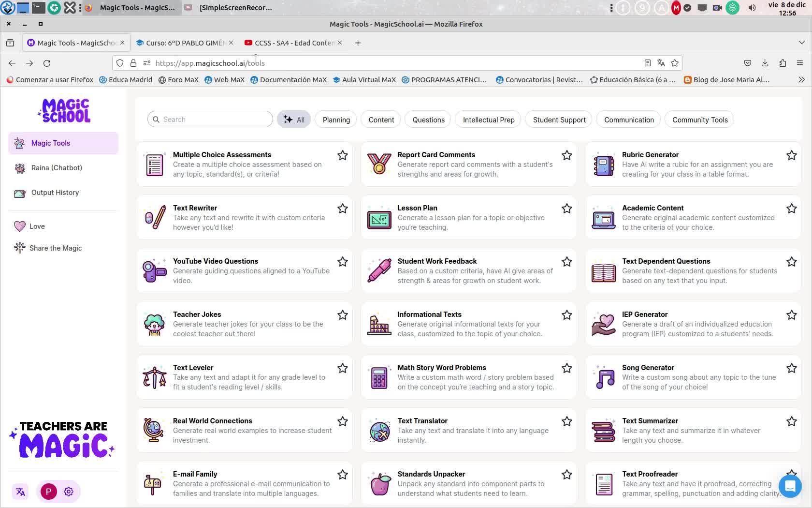Open the language translate icon in sidebar

point(20,492)
